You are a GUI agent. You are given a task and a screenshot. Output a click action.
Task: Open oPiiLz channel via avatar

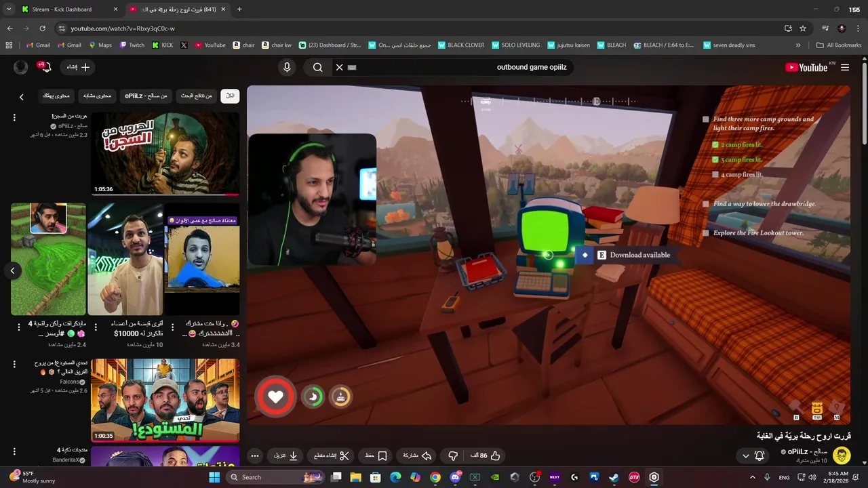tap(842, 455)
